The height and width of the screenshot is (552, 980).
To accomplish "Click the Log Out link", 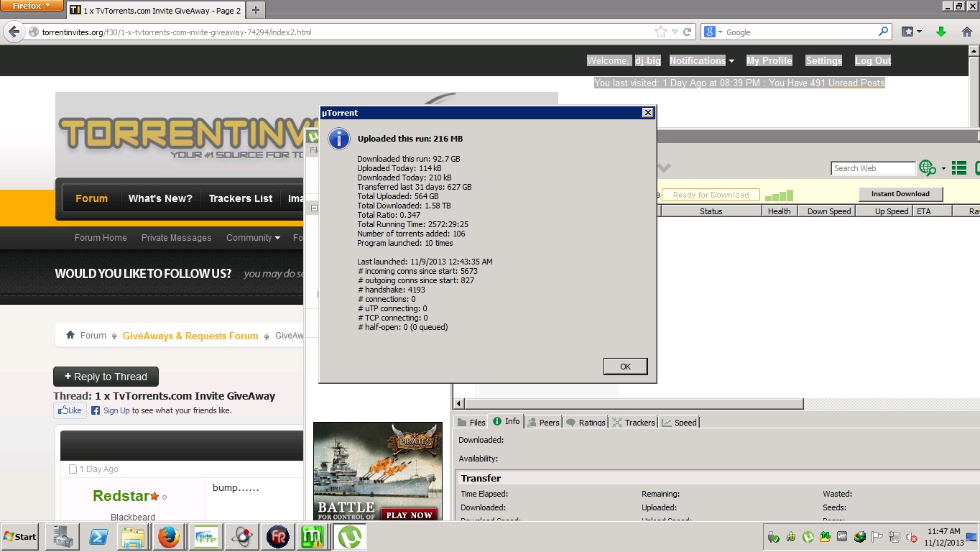I will (x=873, y=60).
